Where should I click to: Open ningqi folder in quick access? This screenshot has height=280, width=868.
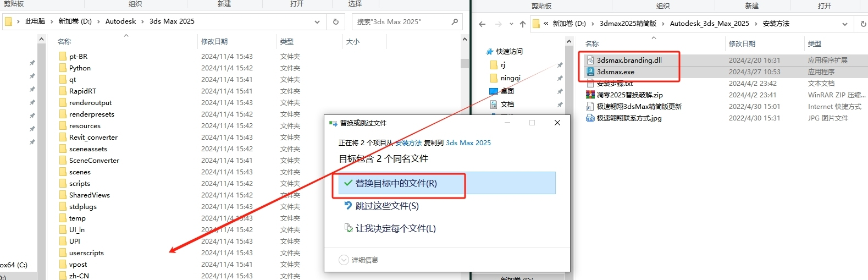pos(510,78)
